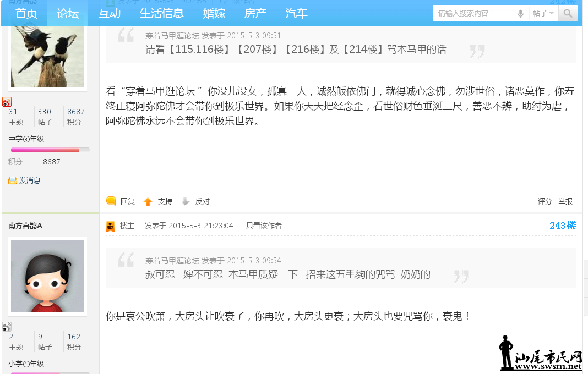Click the orange 楼主 author icon

[x=110, y=226]
